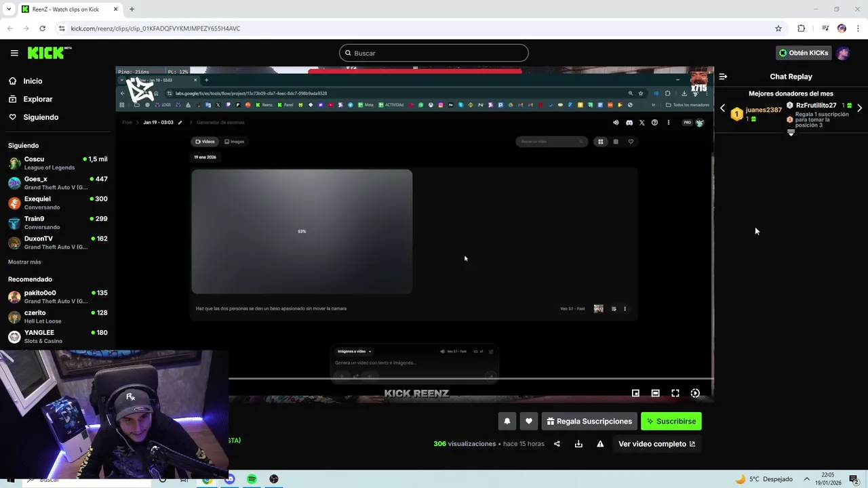Open Chrome profile avatar
Screen dimensions: 868x488
pyautogui.click(x=842, y=28)
